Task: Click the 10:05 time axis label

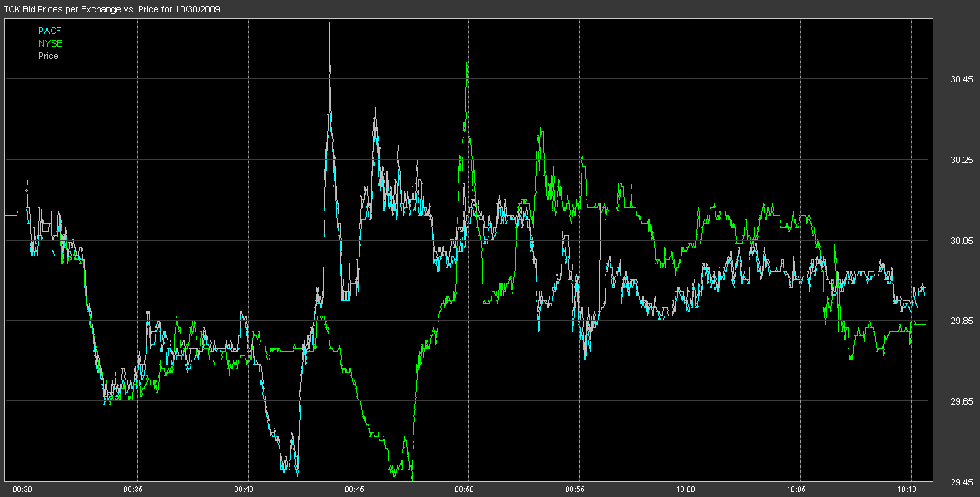Action: 797,490
